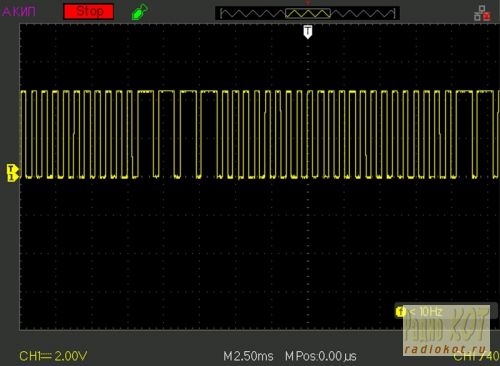
Task: Click the small red arrow above memory bar
Action: tap(308, 3)
